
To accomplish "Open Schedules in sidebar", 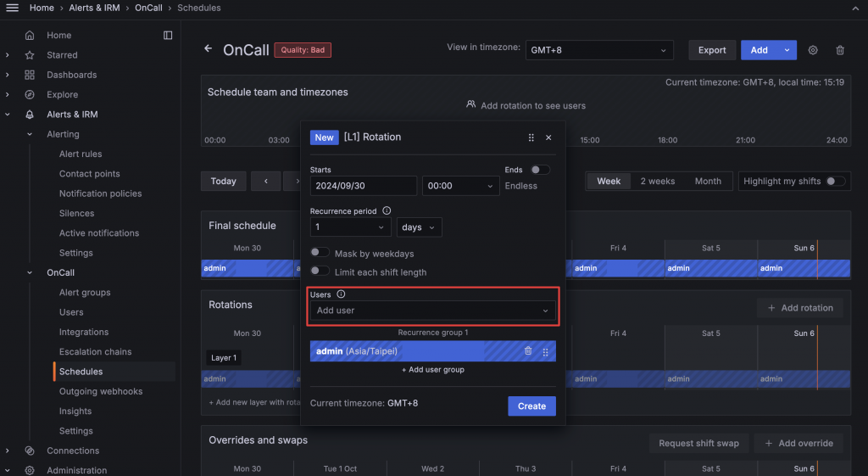I will tap(81, 372).
